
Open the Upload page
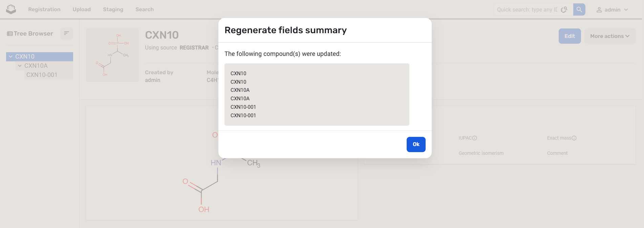tap(82, 9)
